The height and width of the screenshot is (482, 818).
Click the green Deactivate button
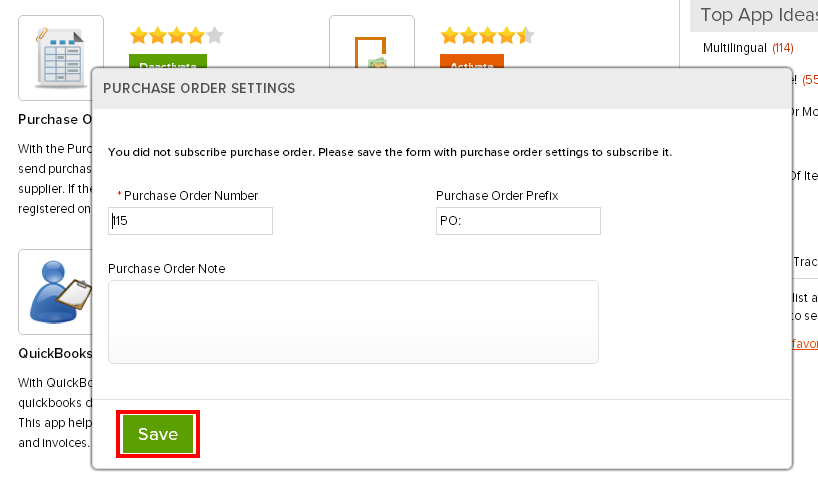[x=167, y=61]
